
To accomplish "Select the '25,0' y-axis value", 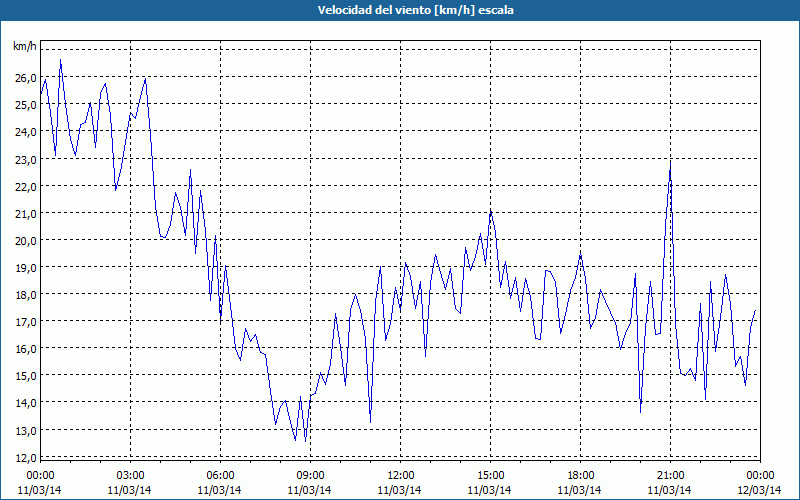I will [x=25, y=105].
